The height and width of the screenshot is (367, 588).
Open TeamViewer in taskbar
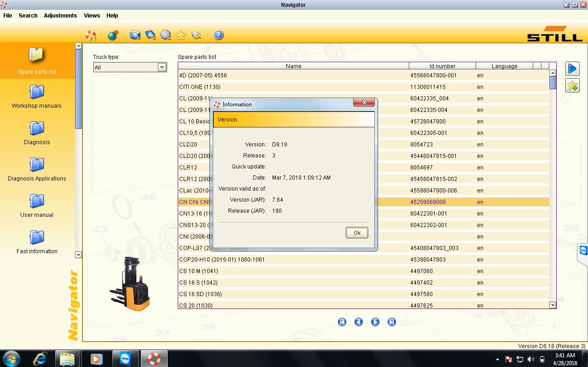pos(125,358)
